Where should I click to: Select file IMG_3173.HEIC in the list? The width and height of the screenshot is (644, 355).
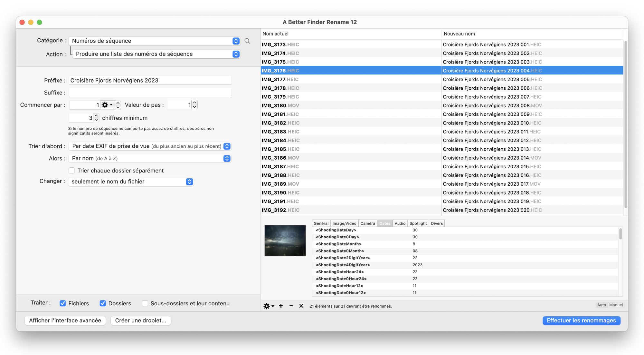point(351,44)
